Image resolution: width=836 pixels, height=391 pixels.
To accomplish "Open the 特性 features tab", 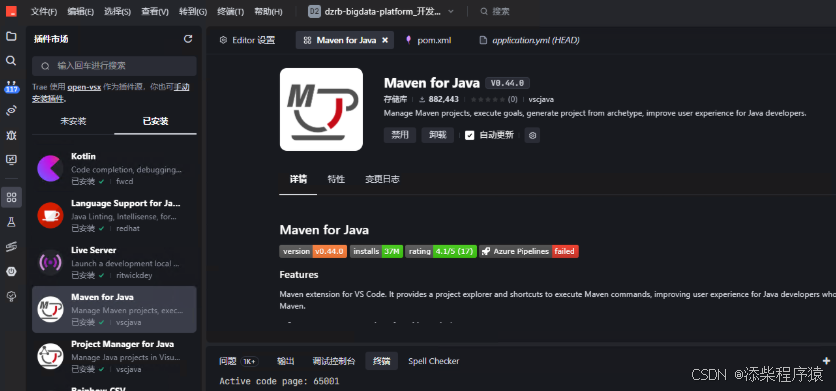I will click(x=336, y=179).
